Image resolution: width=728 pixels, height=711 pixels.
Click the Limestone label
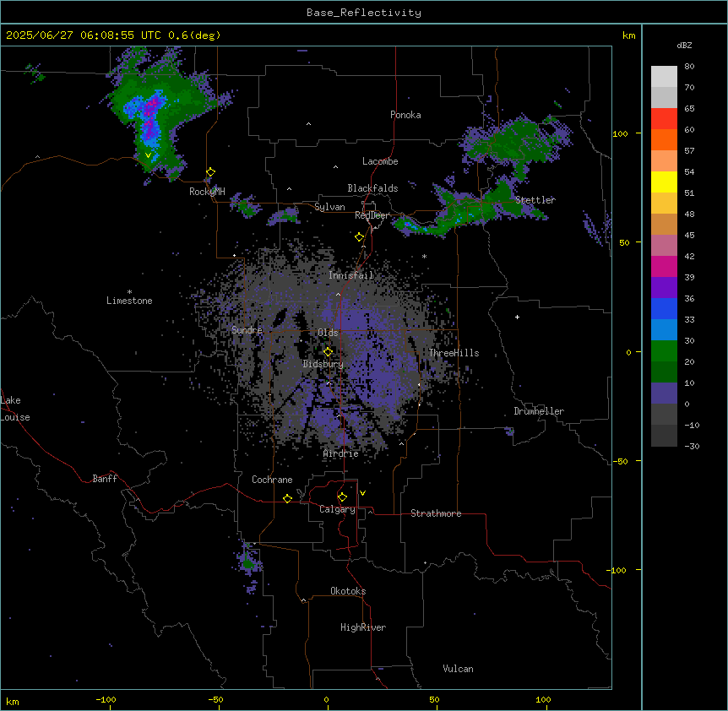pos(129,301)
